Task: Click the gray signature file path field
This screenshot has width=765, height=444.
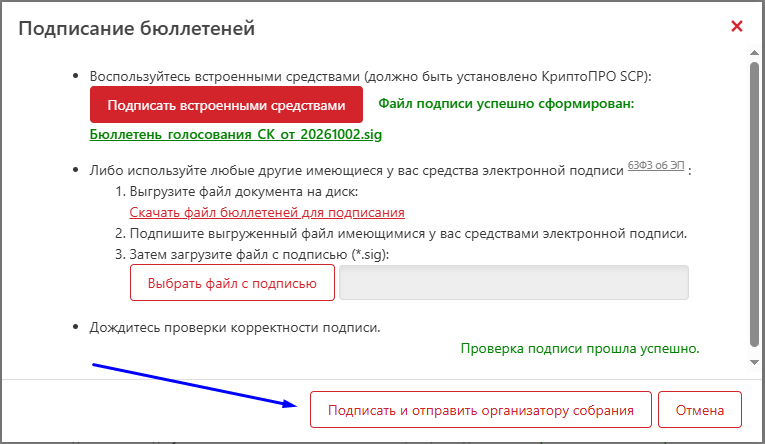Action: 514,283
